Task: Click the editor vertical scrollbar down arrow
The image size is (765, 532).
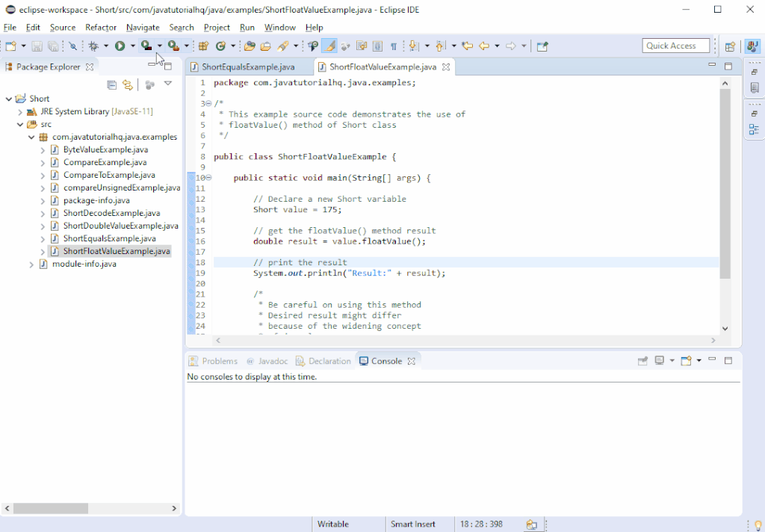Action: pyautogui.click(x=725, y=327)
